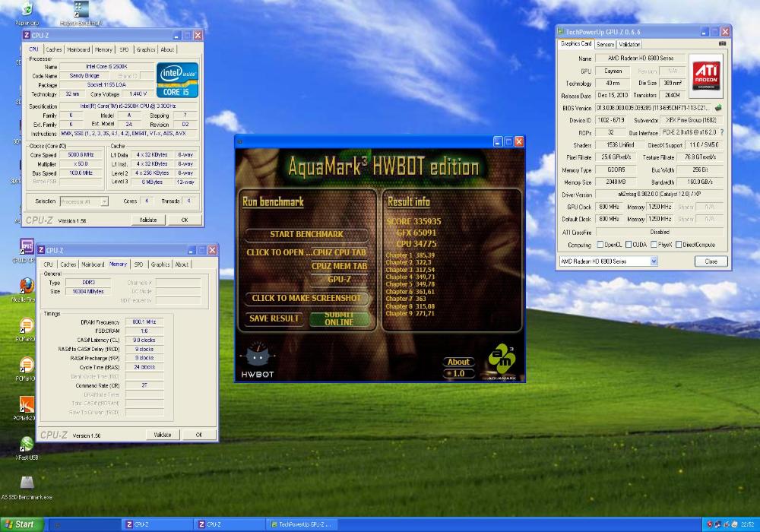This screenshot has width=760, height=532.
Task: Switch to Mainboard tab in top CPU-Z
Action: pyautogui.click(x=78, y=49)
